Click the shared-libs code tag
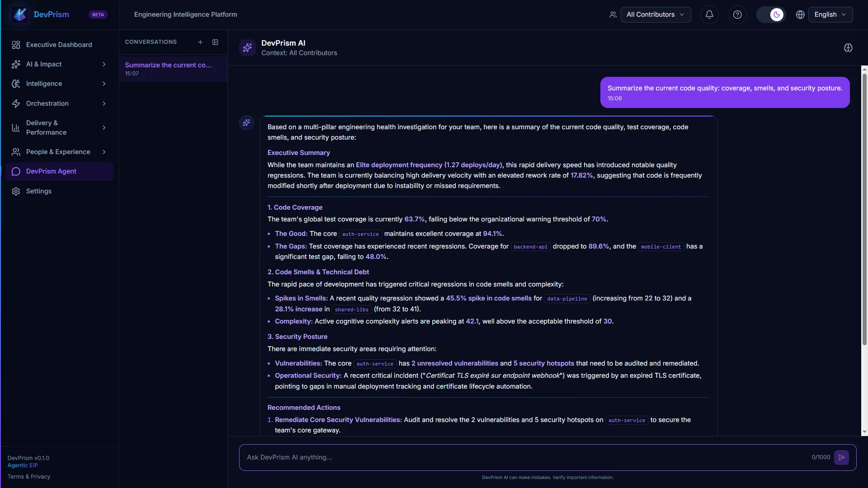The width and height of the screenshot is (868, 488). tap(351, 310)
